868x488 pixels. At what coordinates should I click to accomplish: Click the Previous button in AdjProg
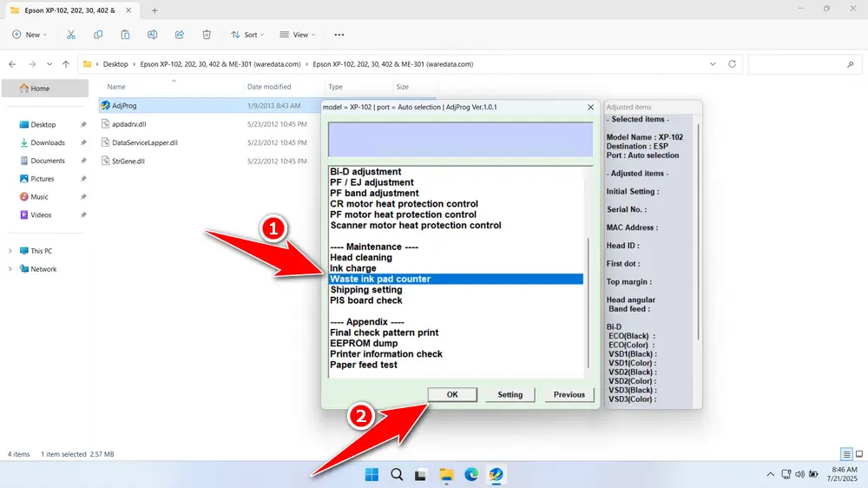[569, 394]
